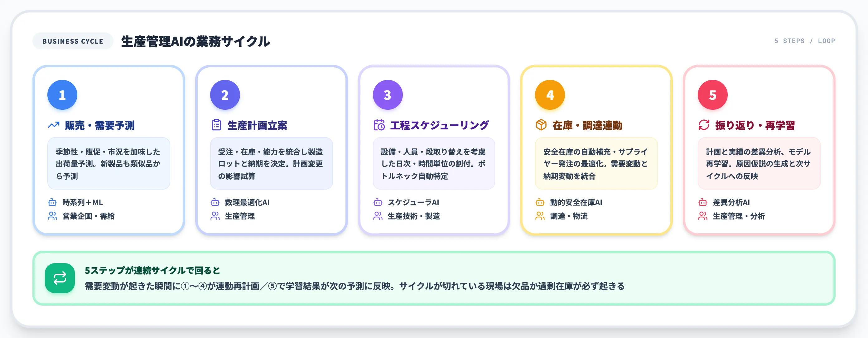Click the description starting 計画と実績の差異分析
This screenshot has width=868, height=338.
coord(759,164)
